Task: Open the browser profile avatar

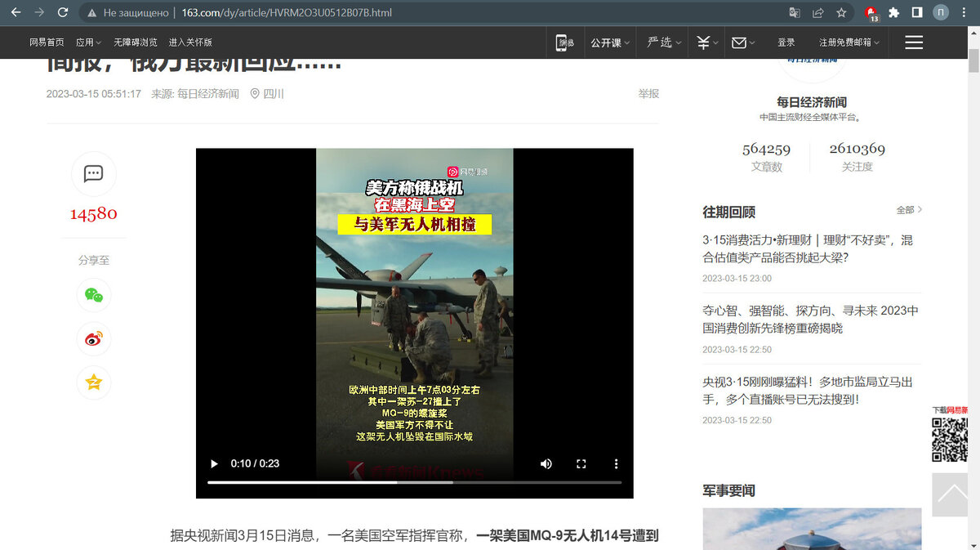Action: point(941,13)
